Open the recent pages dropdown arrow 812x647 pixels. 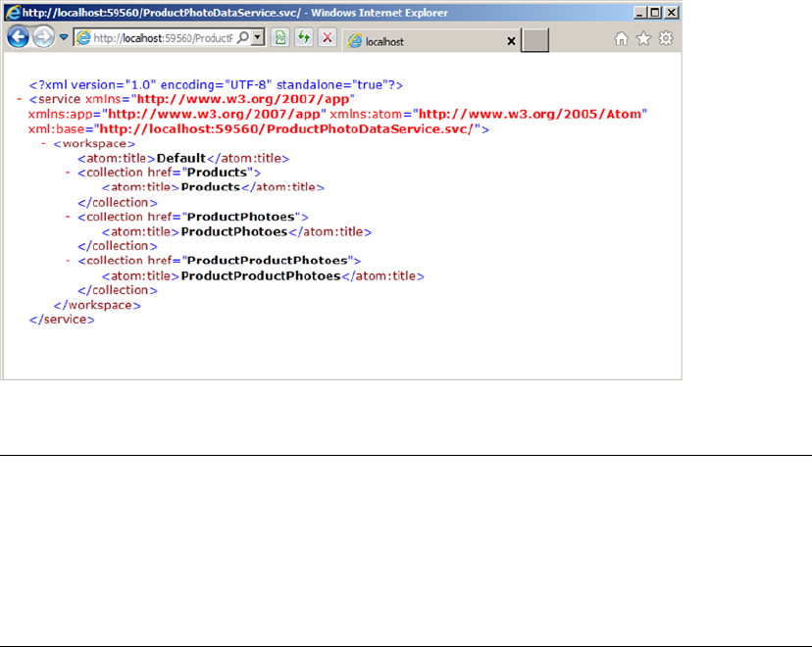[64, 37]
